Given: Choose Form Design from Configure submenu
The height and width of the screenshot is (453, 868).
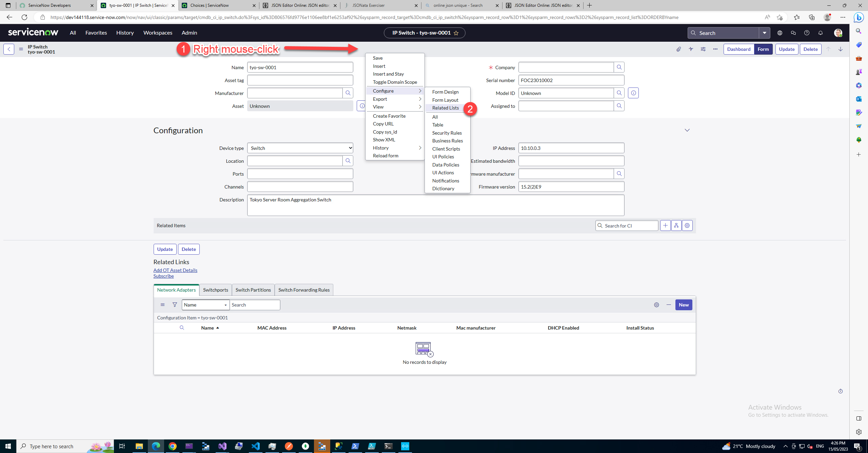Looking at the screenshot, I should click(x=446, y=92).
